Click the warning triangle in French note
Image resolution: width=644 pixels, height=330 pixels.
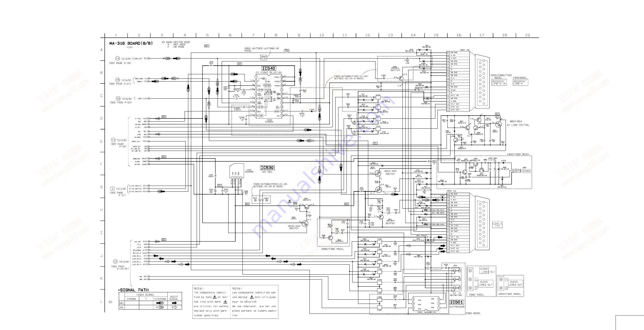click(x=252, y=297)
